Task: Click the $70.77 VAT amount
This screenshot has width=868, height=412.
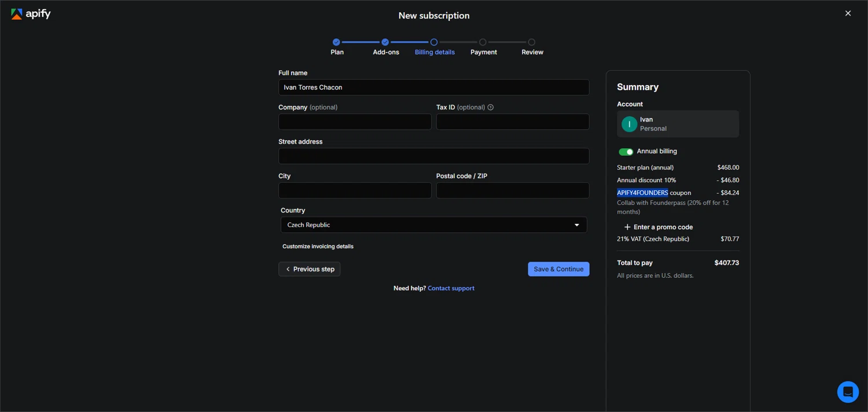Action: click(730, 239)
